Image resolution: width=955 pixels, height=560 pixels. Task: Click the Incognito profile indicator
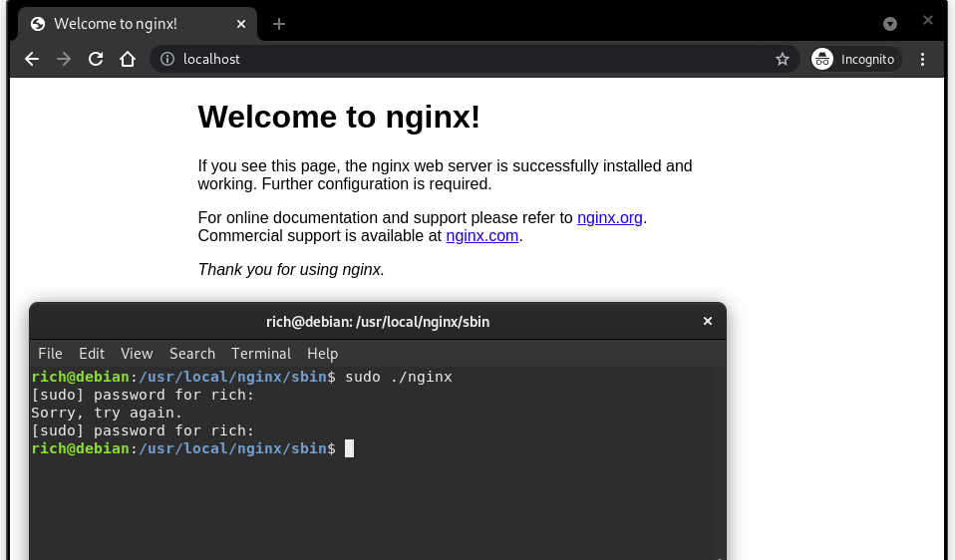coord(855,59)
